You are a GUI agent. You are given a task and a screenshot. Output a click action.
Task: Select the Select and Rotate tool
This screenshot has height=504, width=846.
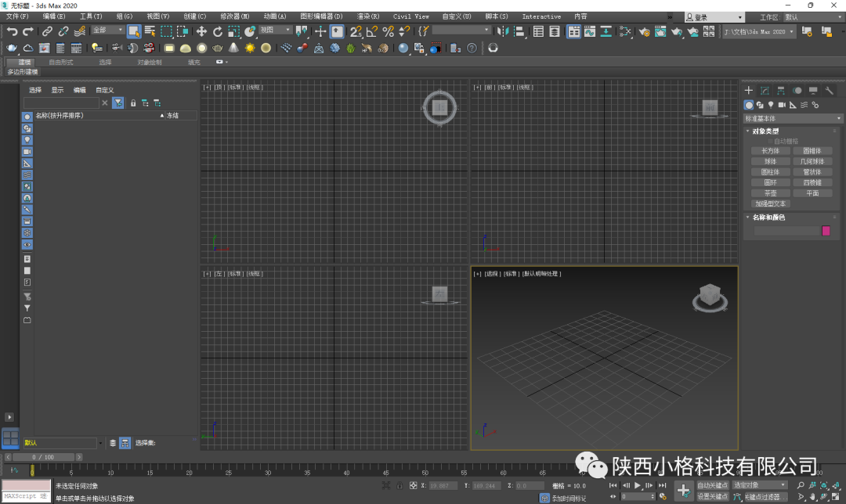tap(216, 31)
